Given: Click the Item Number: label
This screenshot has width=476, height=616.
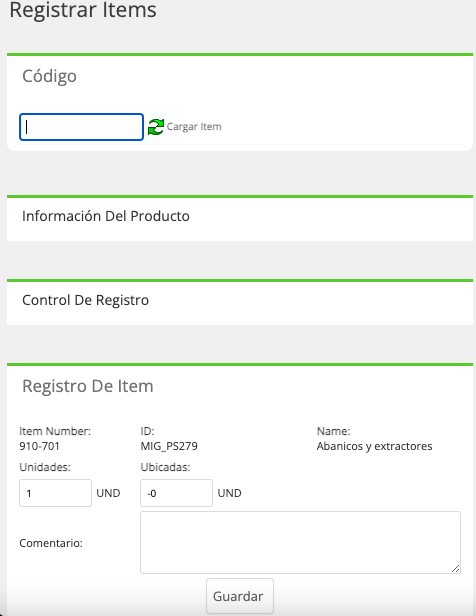Looking at the screenshot, I should pyautogui.click(x=55, y=431).
